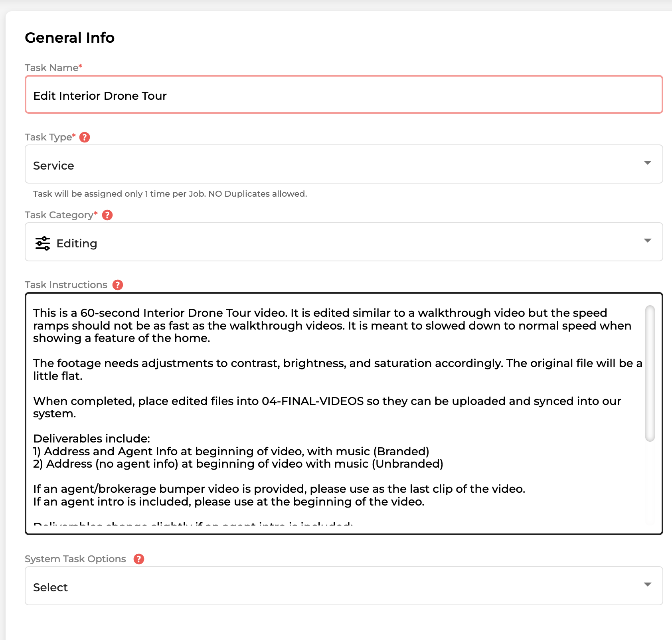Image resolution: width=672 pixels, height=640 pixels.
Task: Expand the Task Type dropdown arrow
Action: tap(648, 163)
